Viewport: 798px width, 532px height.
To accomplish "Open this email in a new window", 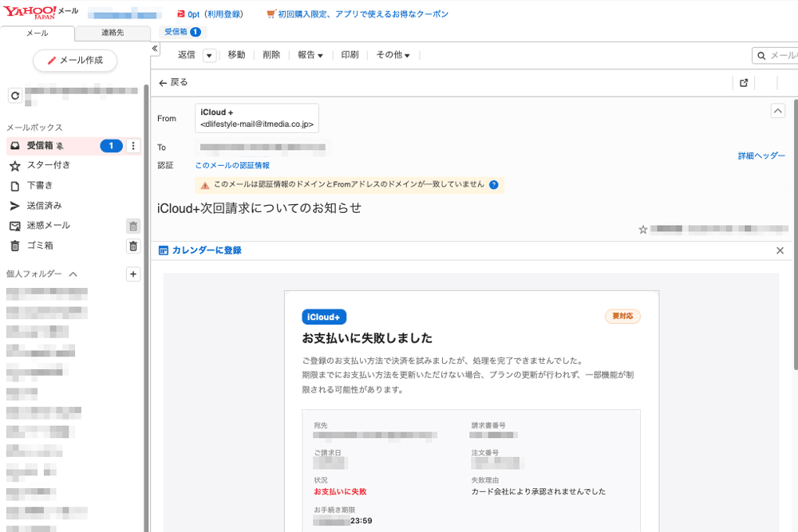I will 743,82.
